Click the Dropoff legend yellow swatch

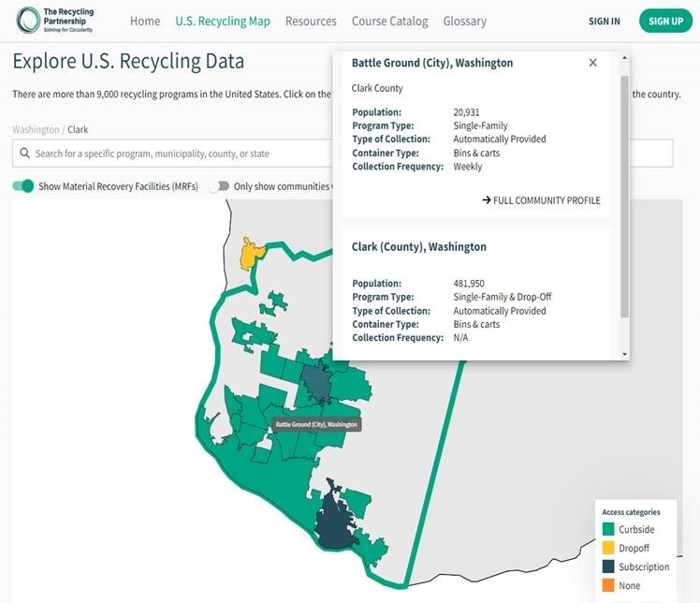click(x=608, y=548)
